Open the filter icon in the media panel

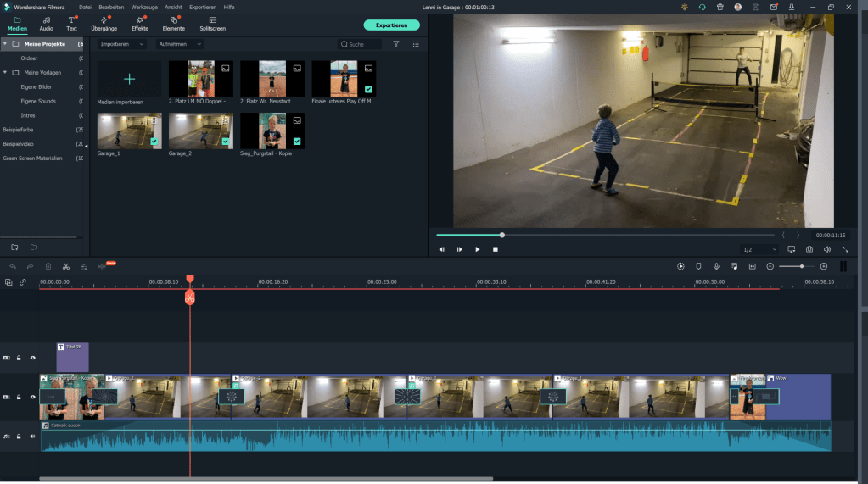395,44
